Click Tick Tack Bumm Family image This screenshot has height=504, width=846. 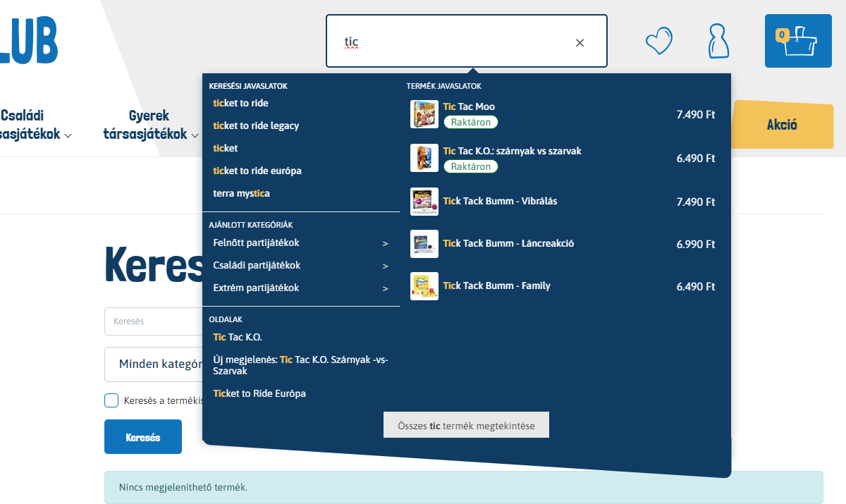(x=424, y=286)
